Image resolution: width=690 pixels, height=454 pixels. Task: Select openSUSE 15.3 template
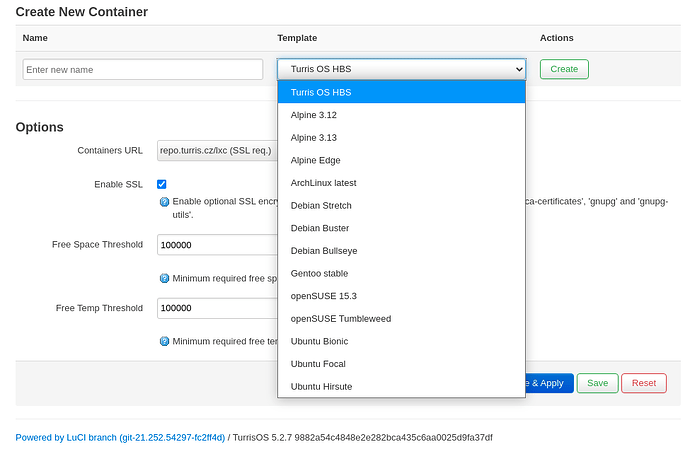point(401,296)
